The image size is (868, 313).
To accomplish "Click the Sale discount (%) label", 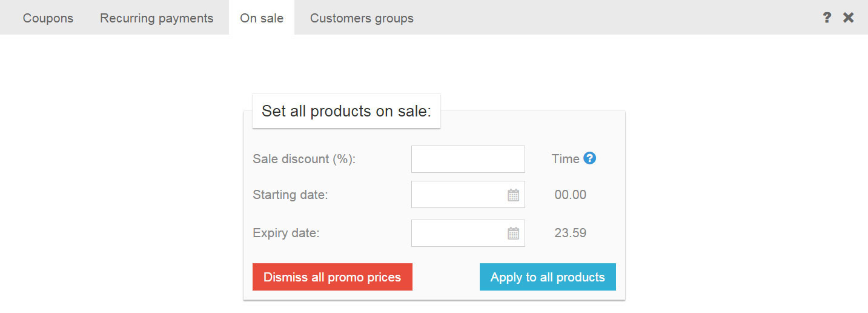I will [x=304, y=159].
